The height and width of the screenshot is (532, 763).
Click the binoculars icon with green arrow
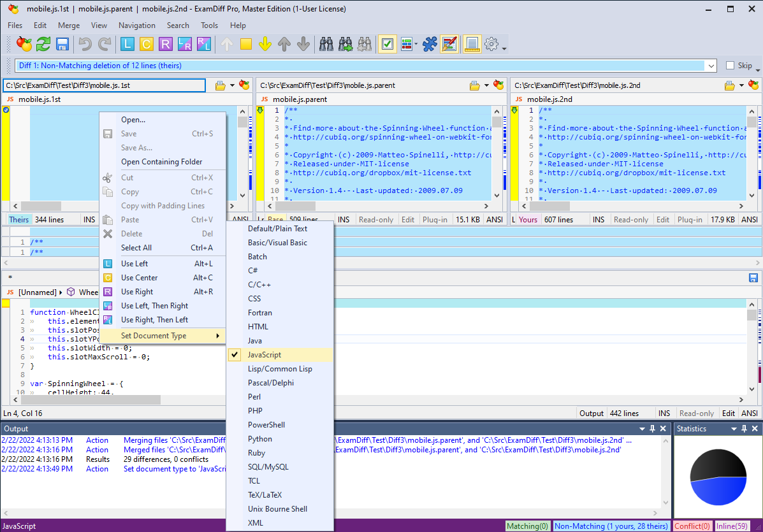click(x=345, y=44)
